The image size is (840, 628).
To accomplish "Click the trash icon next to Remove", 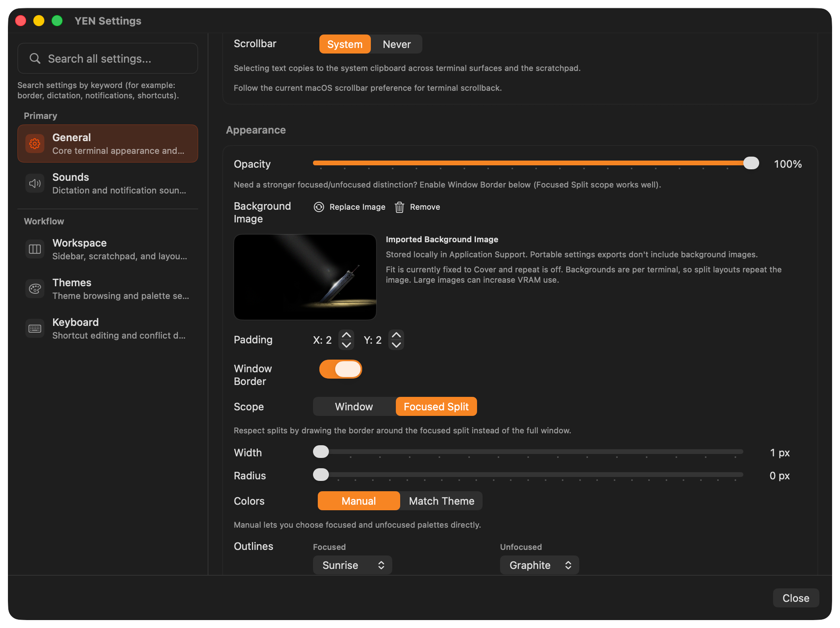I will pos(399,207).
